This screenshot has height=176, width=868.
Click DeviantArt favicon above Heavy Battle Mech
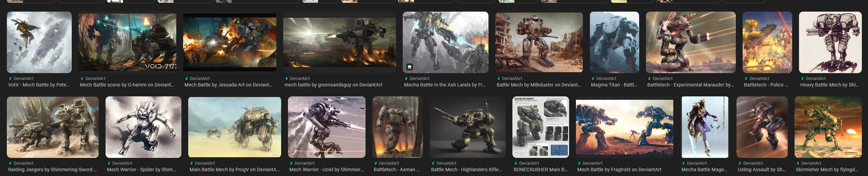point(802,79)
